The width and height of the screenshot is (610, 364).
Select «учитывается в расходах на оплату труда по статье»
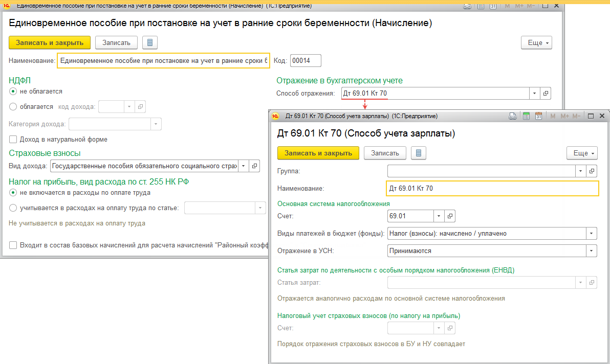click(x=13, y=208)
